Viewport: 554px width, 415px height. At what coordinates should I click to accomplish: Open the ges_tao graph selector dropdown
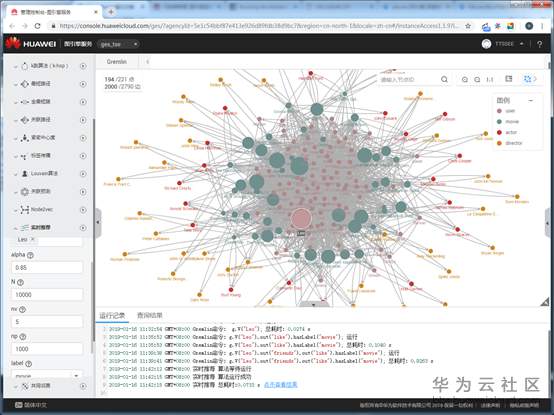pos(118,44)
